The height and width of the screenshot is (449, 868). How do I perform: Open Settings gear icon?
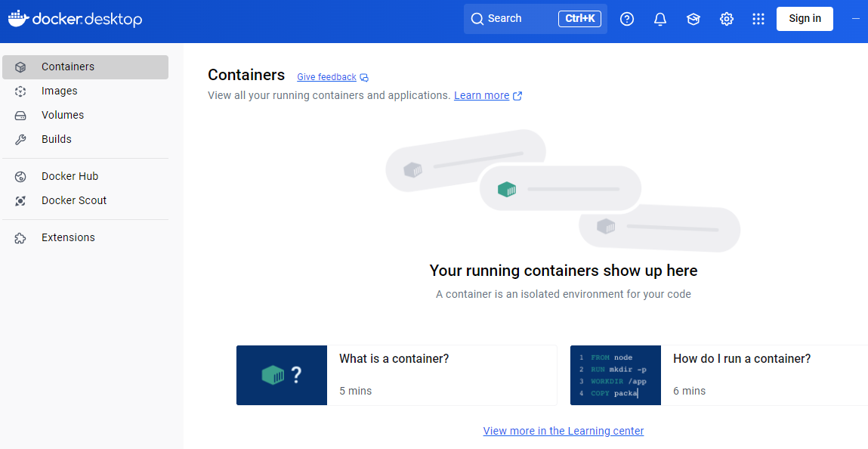[x=726, y=19]
